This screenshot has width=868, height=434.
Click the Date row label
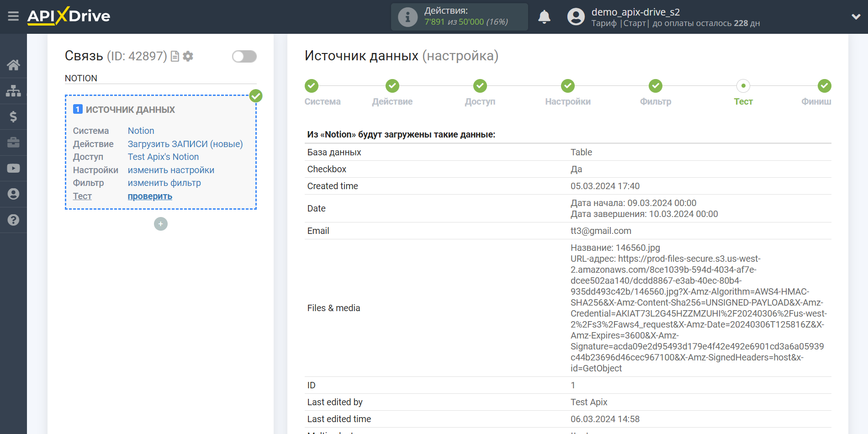(316, 208)
